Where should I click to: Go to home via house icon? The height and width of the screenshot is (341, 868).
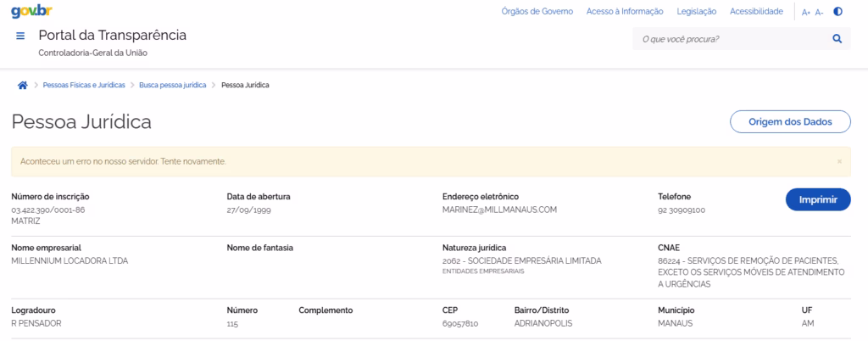click(x=23, y=85)
